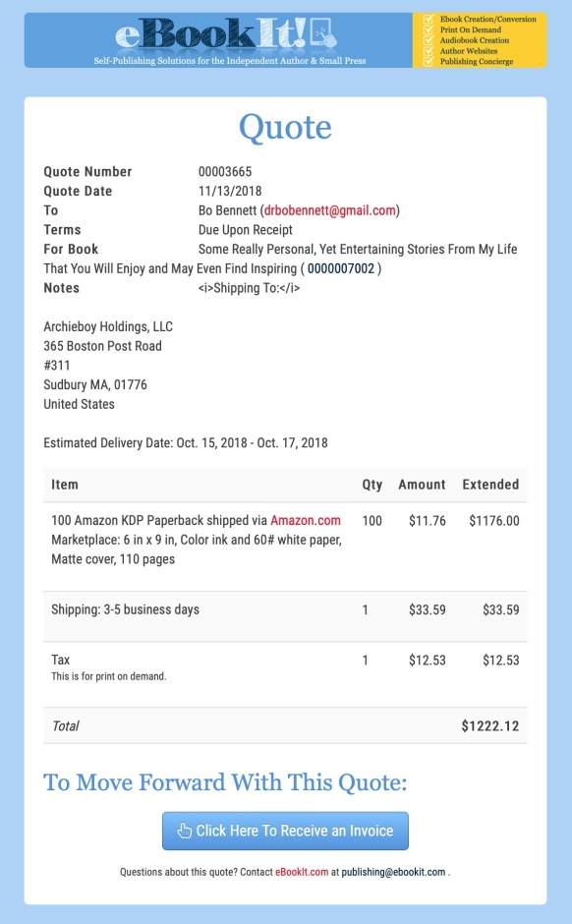Viewport: 572px width, 924px height.
Task: Click the Author Websites checkmark icon
Action: [429, 51]
